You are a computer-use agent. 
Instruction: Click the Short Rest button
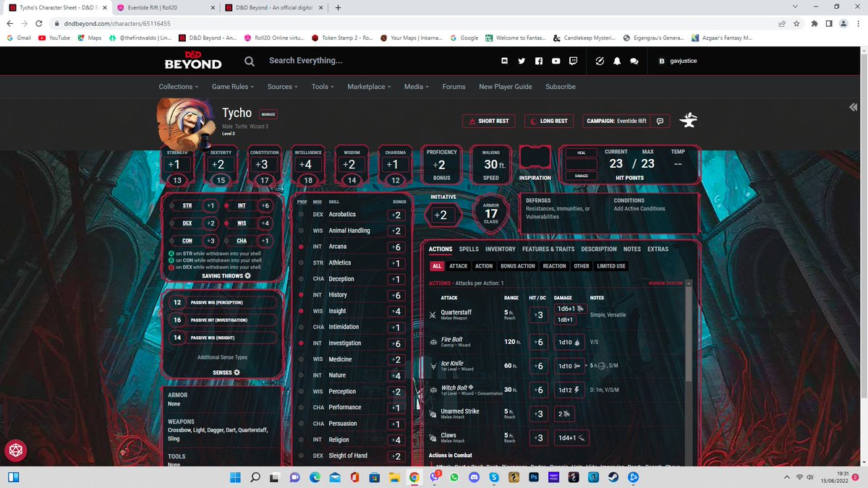click(x=489, y=121)
